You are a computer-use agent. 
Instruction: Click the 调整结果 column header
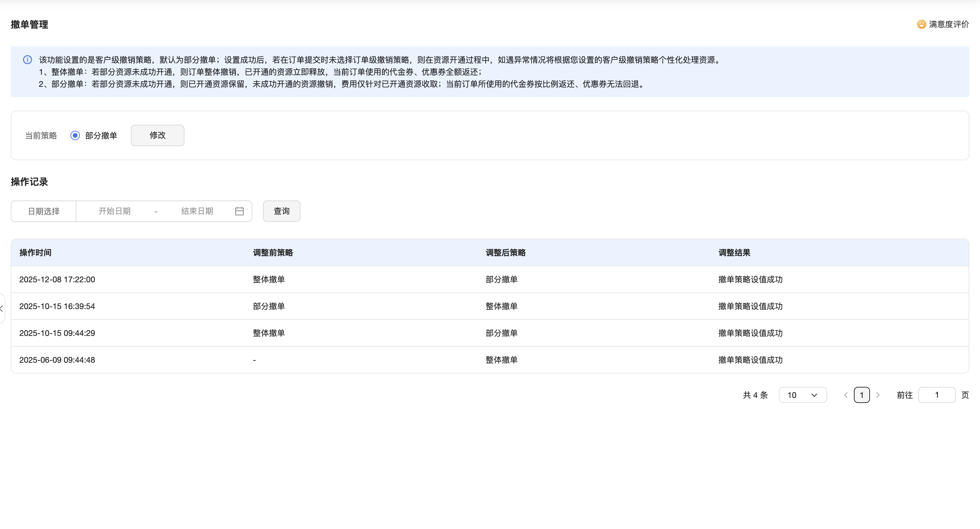pos(734,252)
